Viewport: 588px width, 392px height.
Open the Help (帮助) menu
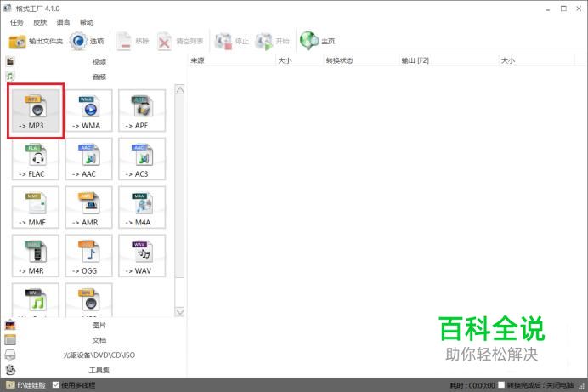coord(87,22)
